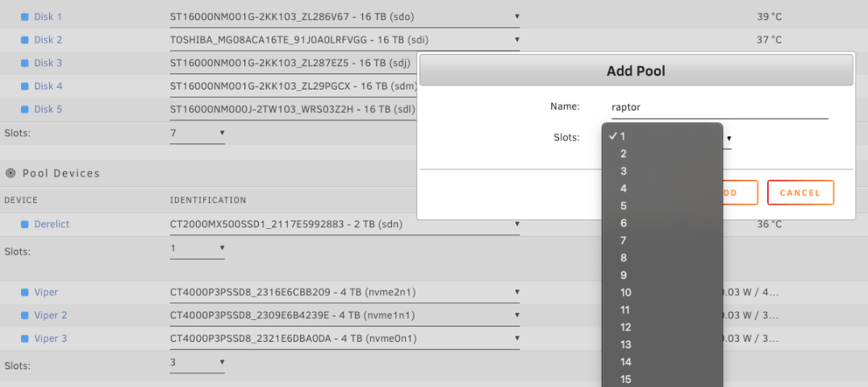Open the Viper device link

[x=46, y=292]
